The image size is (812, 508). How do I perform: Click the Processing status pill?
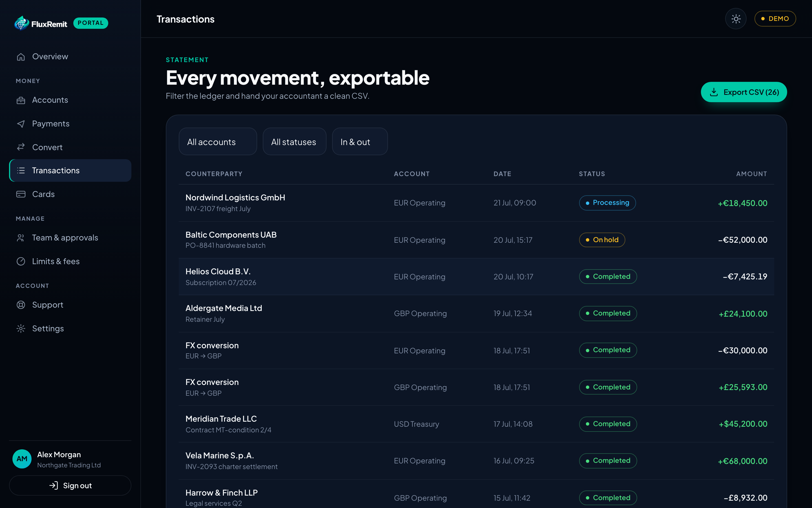[607, 203]
